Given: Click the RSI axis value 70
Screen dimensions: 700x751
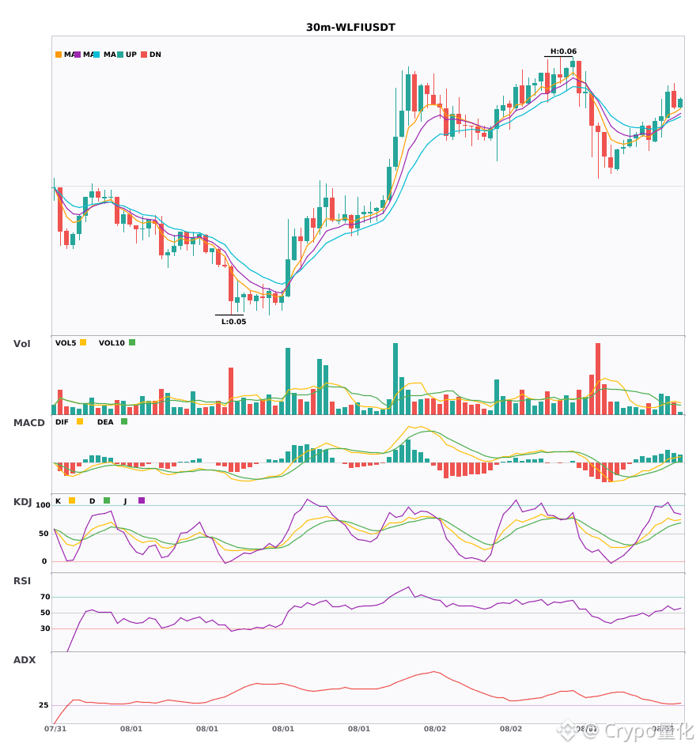Looking at the screenshot, I should [45, 597].
